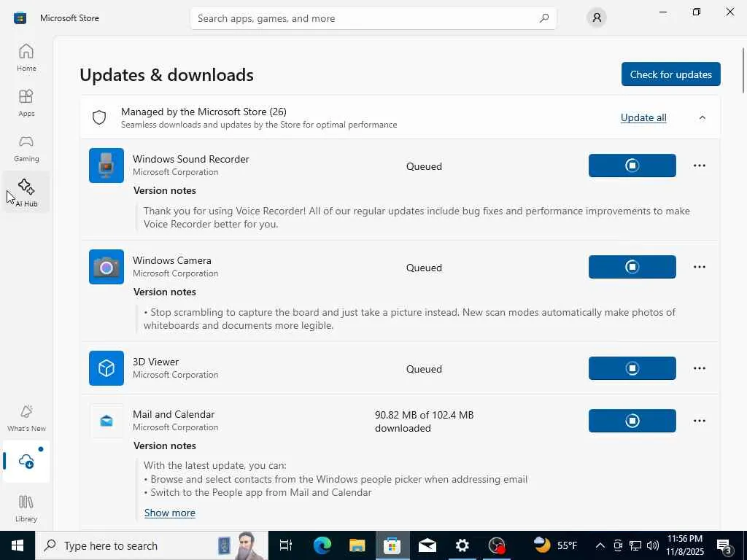Open What's New notifications
Viewport: 747px width, 560px height.
point(26,418)
